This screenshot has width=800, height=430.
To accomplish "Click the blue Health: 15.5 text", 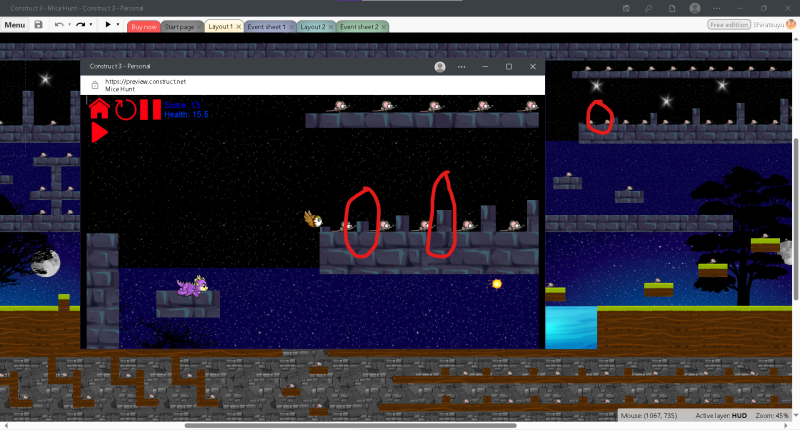I will coord(186,114).
